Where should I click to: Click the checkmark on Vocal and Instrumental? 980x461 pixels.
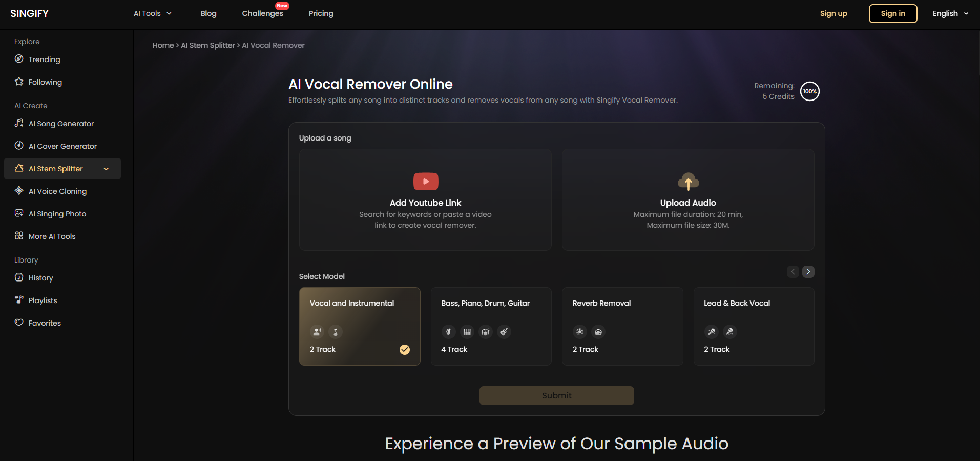pyautogui.click(x=405, y=350)
